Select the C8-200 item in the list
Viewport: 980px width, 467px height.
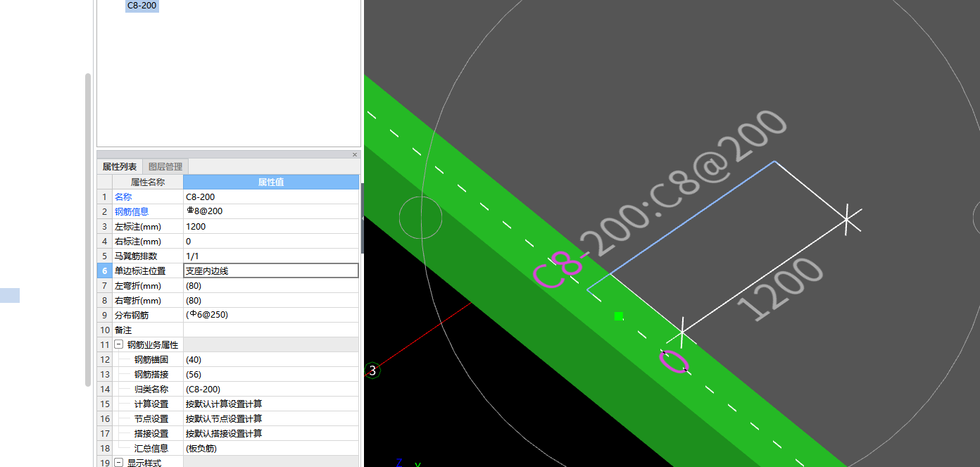coord(142,6)
